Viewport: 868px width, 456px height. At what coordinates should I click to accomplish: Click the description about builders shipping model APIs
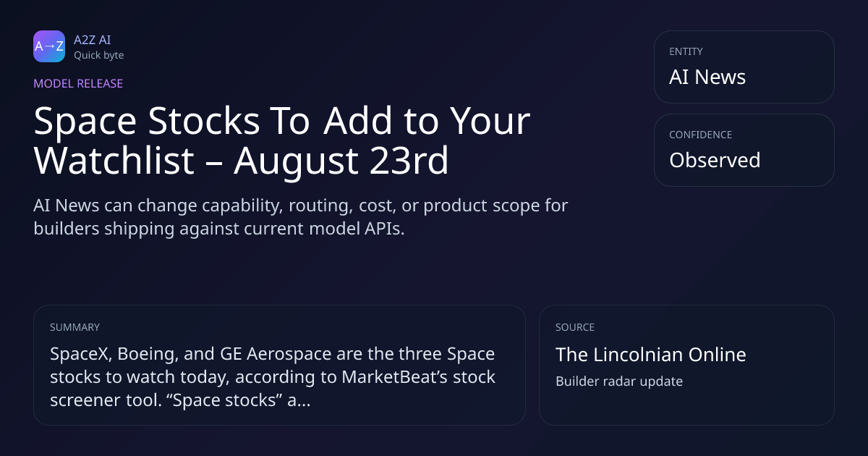tap(301, 216)
